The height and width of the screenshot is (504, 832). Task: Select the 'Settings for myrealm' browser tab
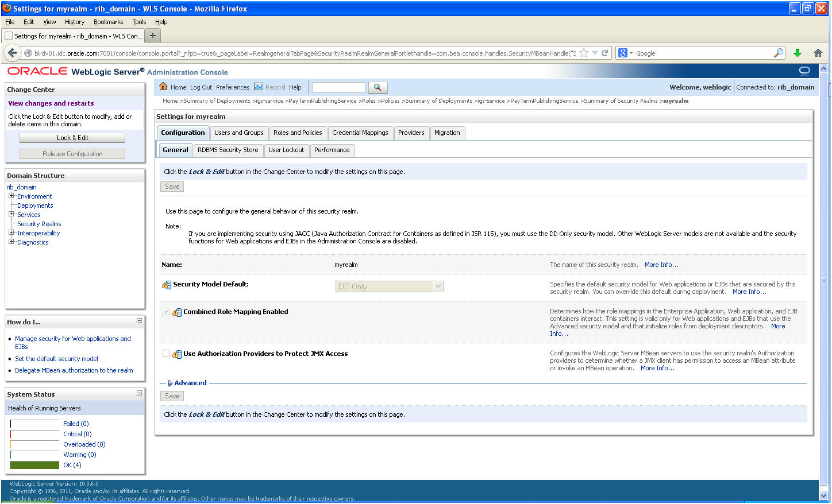tap(74, 36)
